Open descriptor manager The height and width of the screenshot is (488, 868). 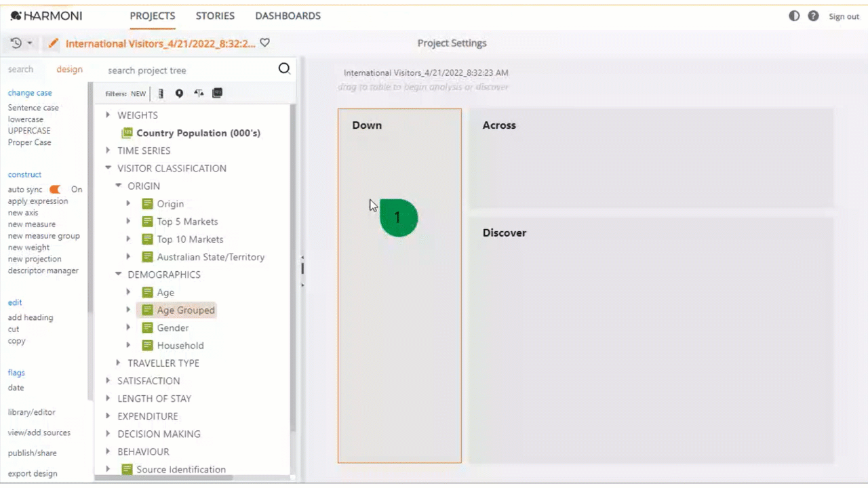pyautogui.click(x=43, y=270)
